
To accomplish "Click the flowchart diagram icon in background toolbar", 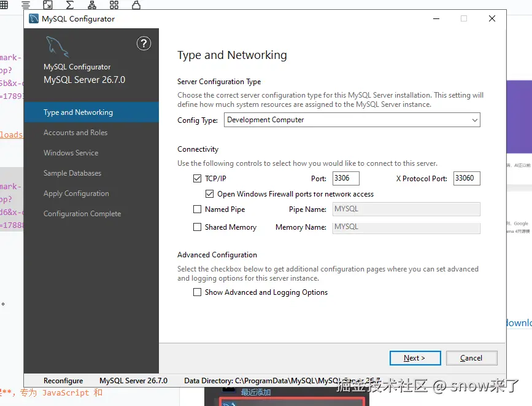I will pos(92,5).
